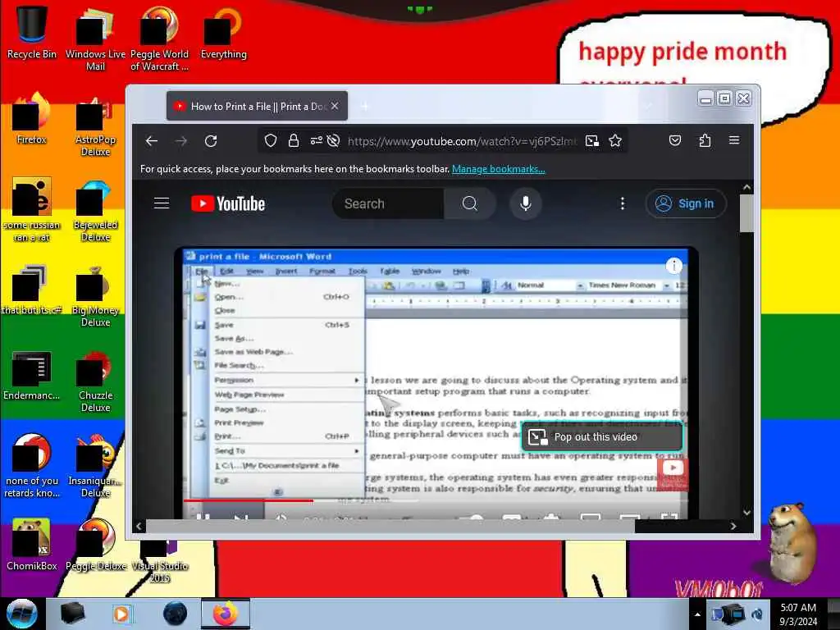Search with voice using the microphone icon
The image size is (840, 630).
[x=526, y=203]
